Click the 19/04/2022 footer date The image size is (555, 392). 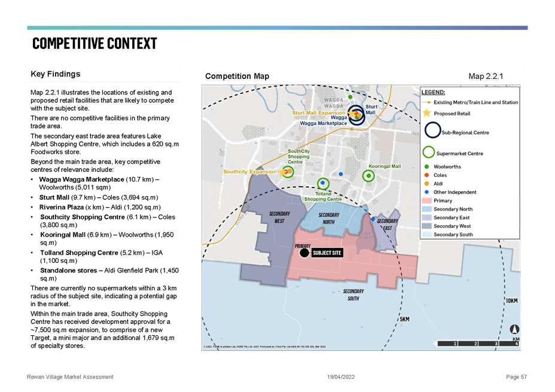340,377
